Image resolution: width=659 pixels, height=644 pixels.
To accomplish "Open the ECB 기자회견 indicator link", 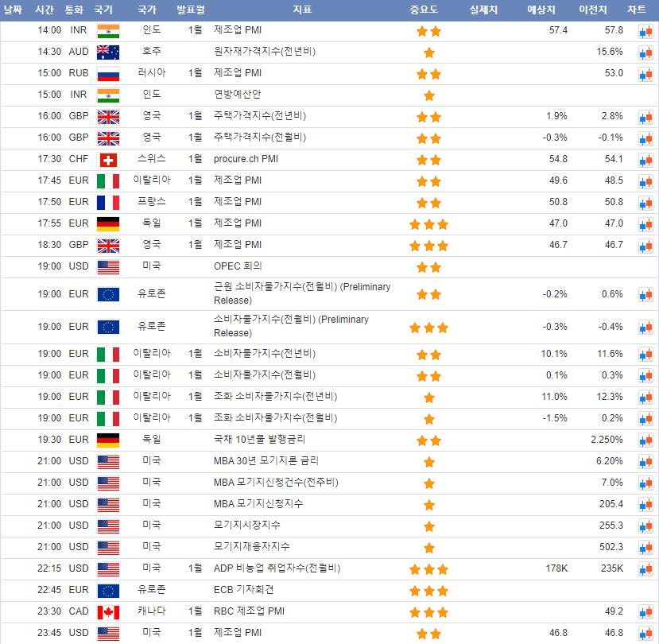I will point(244,590).
